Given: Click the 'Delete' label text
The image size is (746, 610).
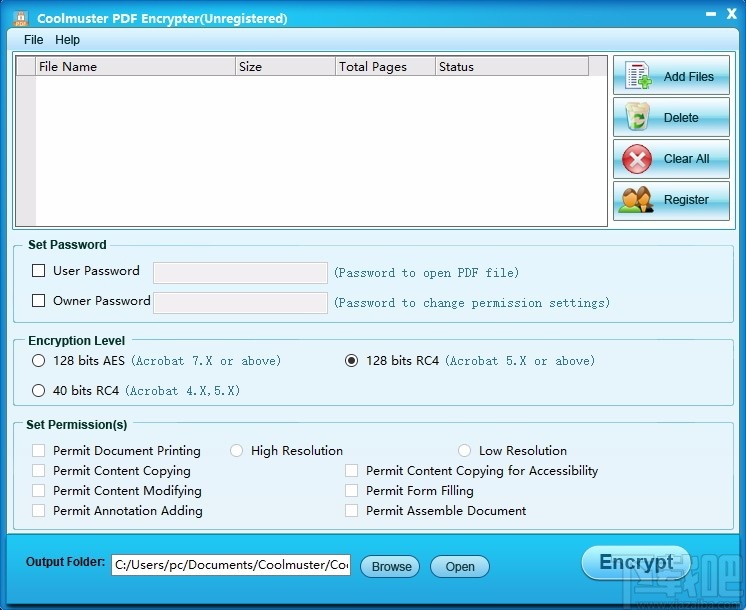Looking at the screenshot, I should click(681, 118).
